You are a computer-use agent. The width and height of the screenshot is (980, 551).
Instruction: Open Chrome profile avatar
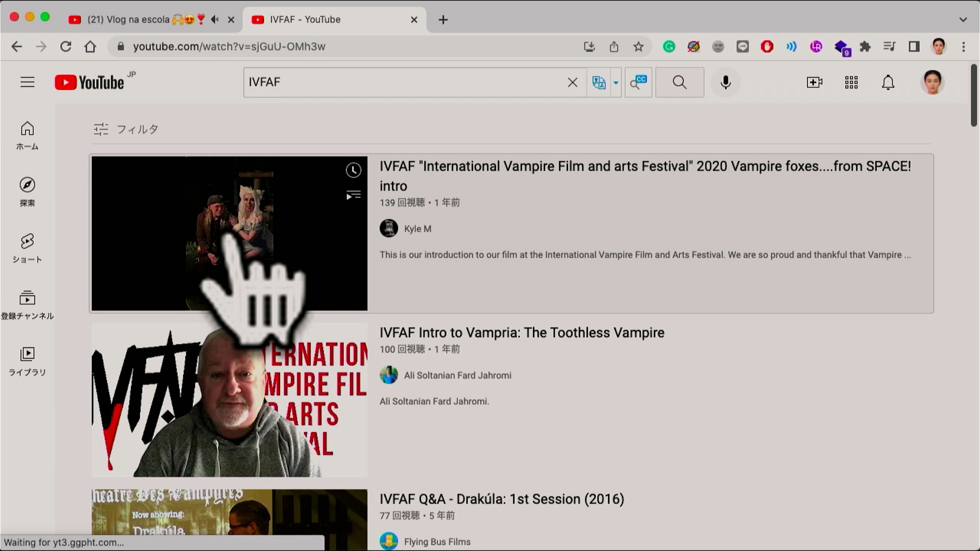tap(939, 46)
